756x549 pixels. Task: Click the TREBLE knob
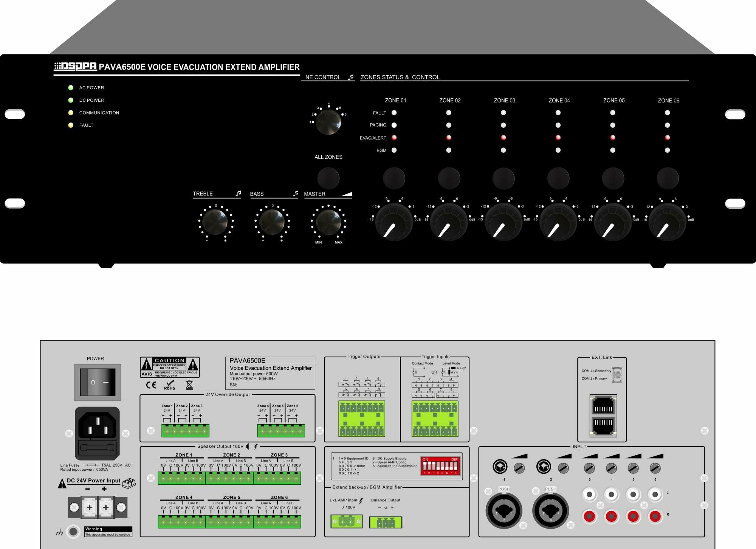pos(215,222)
